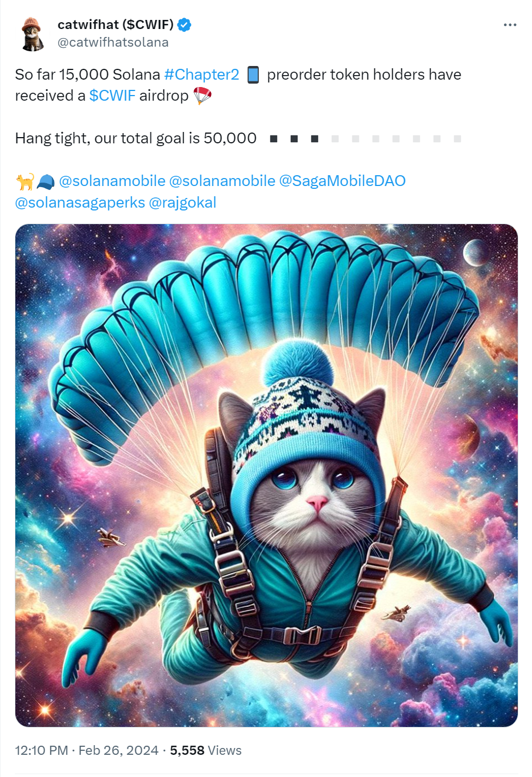Click the catwifhat profile avatar
This screenshot has height=777, width=532.
32,34
